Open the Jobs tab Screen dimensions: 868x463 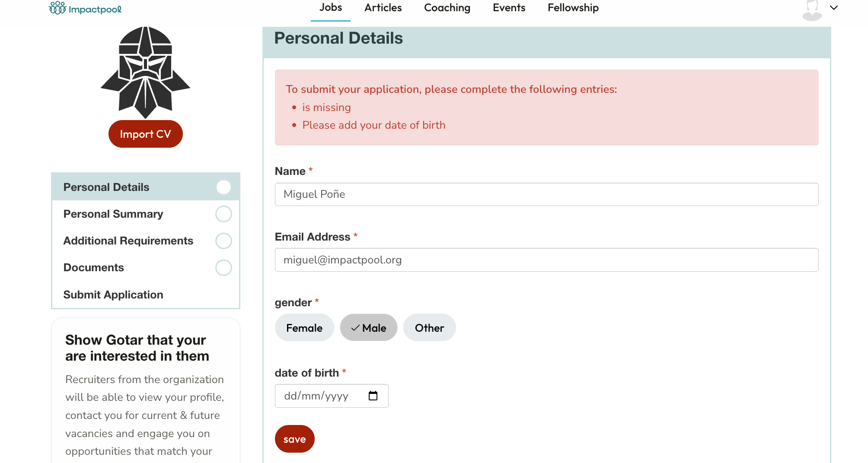pyautogui.click(x=330, y=8)
